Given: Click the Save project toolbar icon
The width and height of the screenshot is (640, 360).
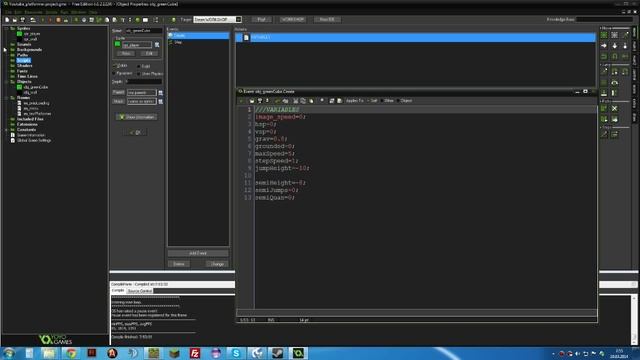Looking at the screenshot, I should click(x=23, y=20).
